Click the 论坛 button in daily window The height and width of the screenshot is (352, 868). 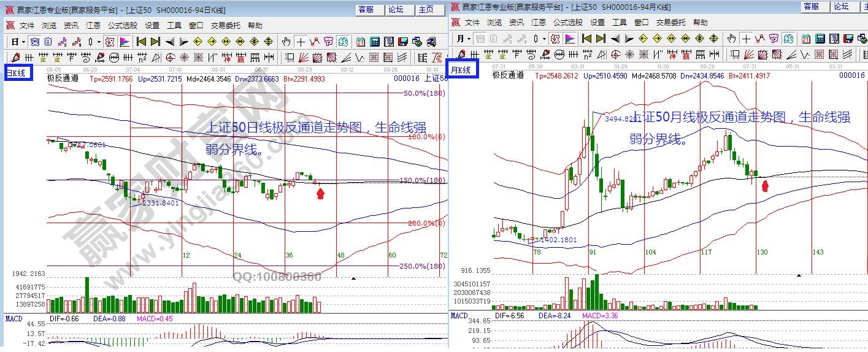[396, 9]
